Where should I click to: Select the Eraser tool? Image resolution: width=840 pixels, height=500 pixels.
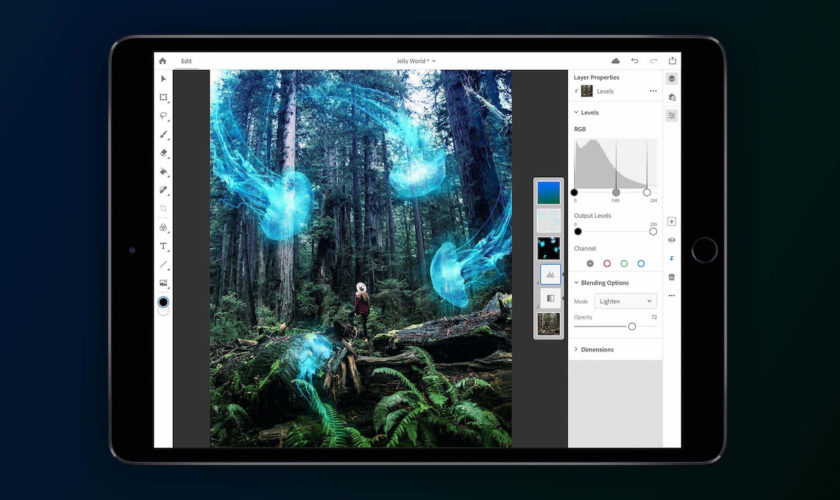pos(164,153)
